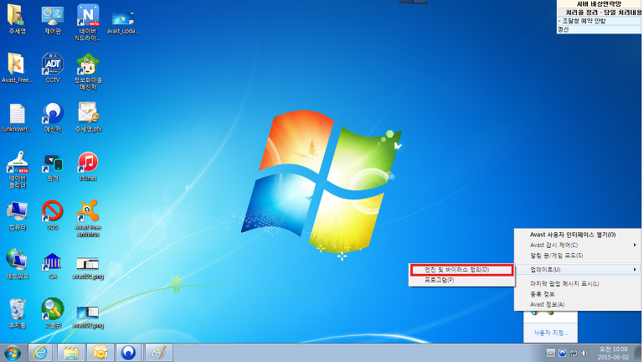Open the 주세영 user folder icon
This screenshot has height=362, width=644.
18,19
